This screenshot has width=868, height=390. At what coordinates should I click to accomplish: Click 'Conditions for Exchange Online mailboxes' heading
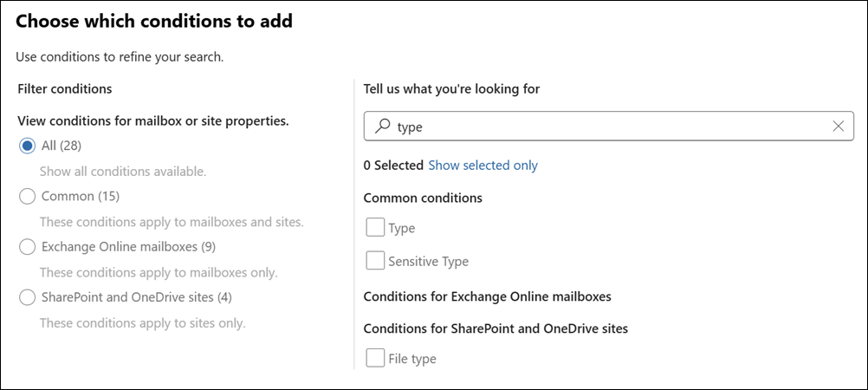click(487, 296)
